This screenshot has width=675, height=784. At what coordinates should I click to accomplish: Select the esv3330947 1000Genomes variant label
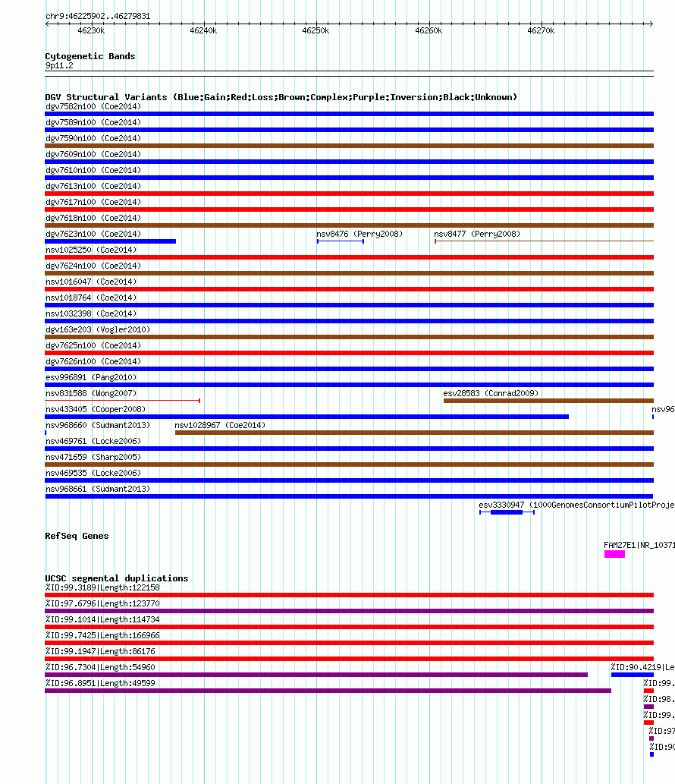576,505
